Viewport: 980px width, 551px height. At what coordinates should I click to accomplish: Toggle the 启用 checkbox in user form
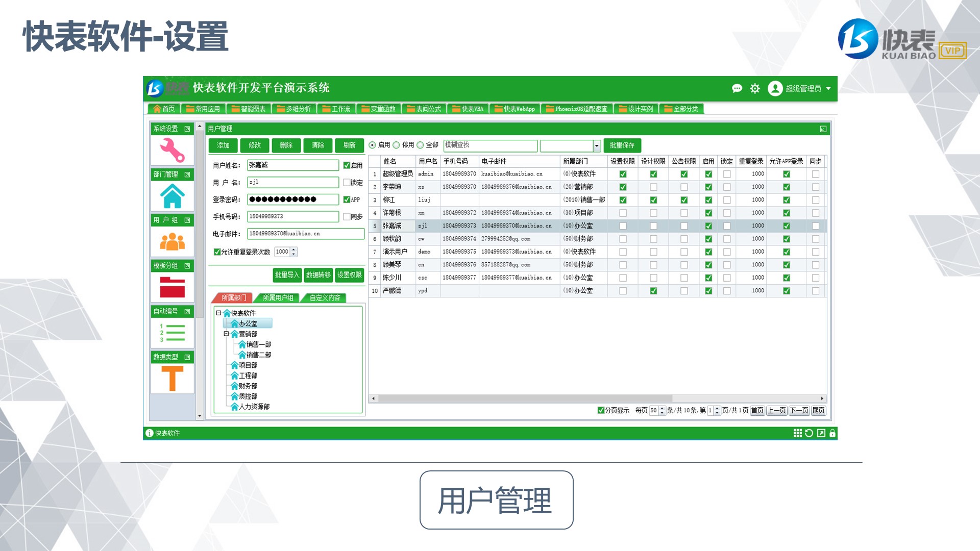pyautogui.click(x=347, y=165)
